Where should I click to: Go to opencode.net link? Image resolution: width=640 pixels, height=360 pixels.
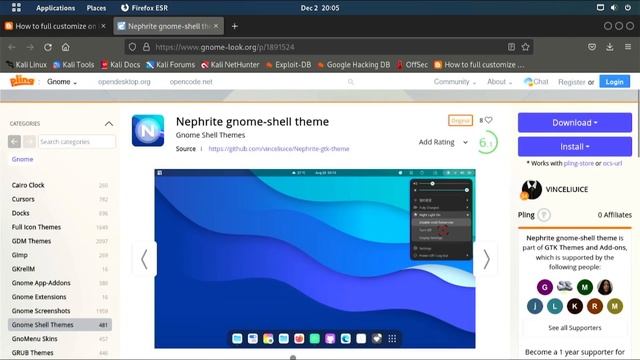[191, 82]
